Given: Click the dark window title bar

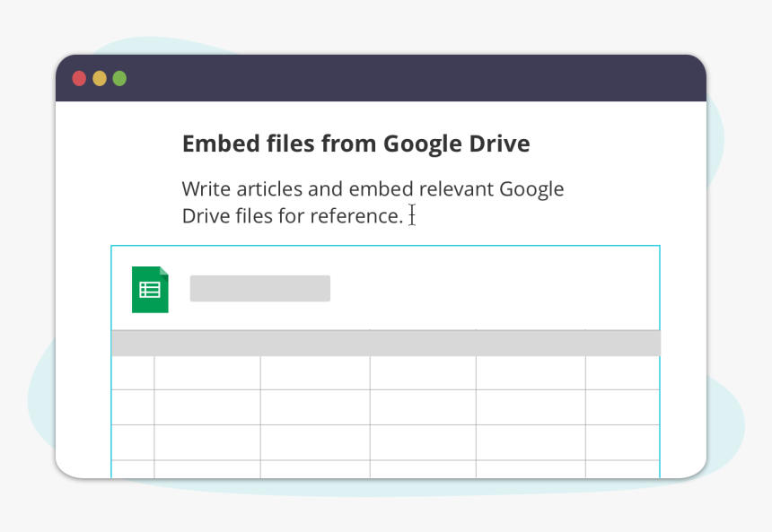Looking at the screenshot, I should coord(404,79).
